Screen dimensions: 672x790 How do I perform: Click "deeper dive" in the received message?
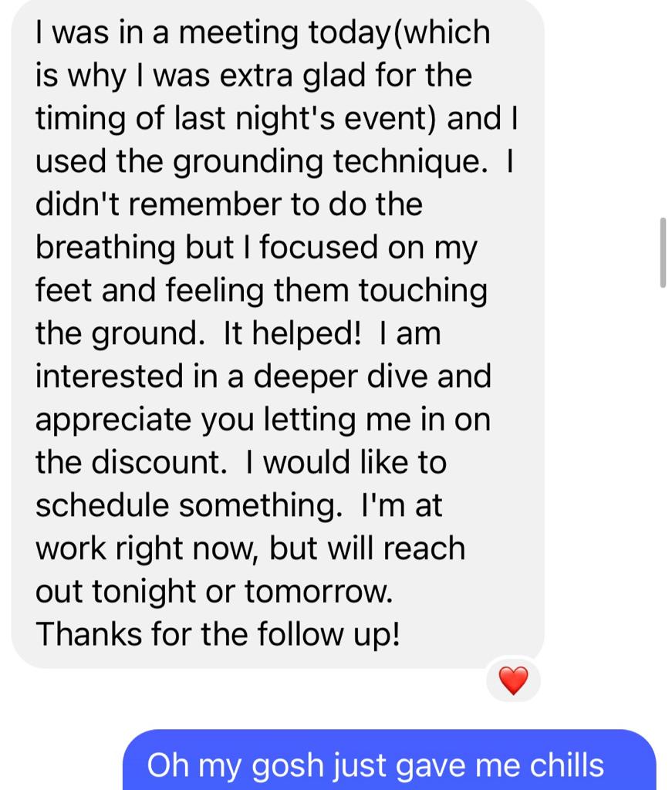coord(340,377)
